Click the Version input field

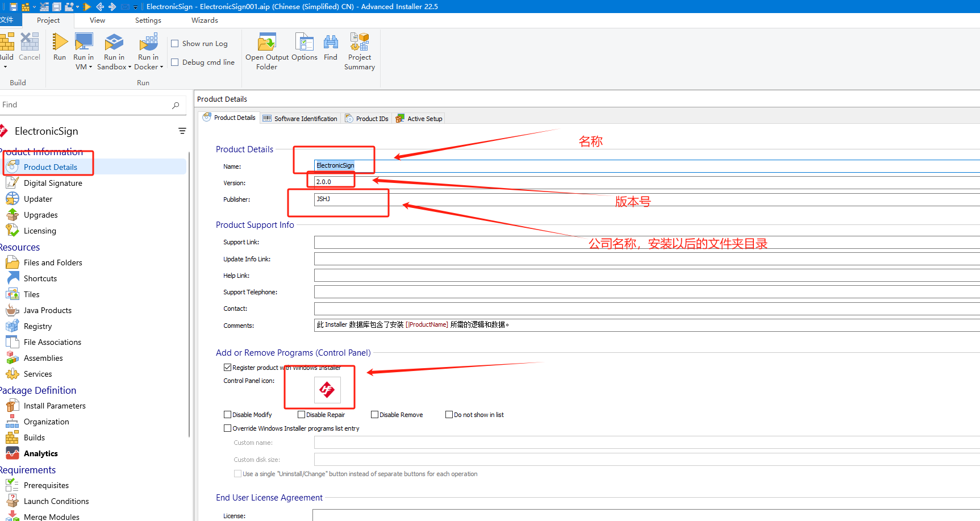(647, 182)
